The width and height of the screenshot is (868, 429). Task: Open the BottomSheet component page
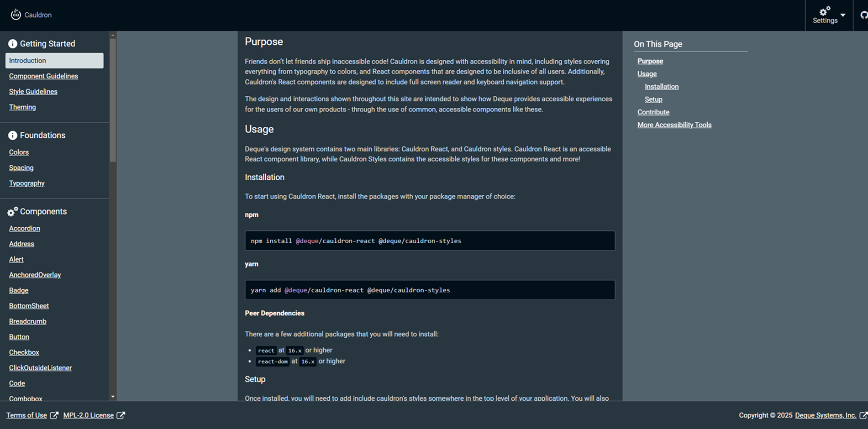coord(29,306)
